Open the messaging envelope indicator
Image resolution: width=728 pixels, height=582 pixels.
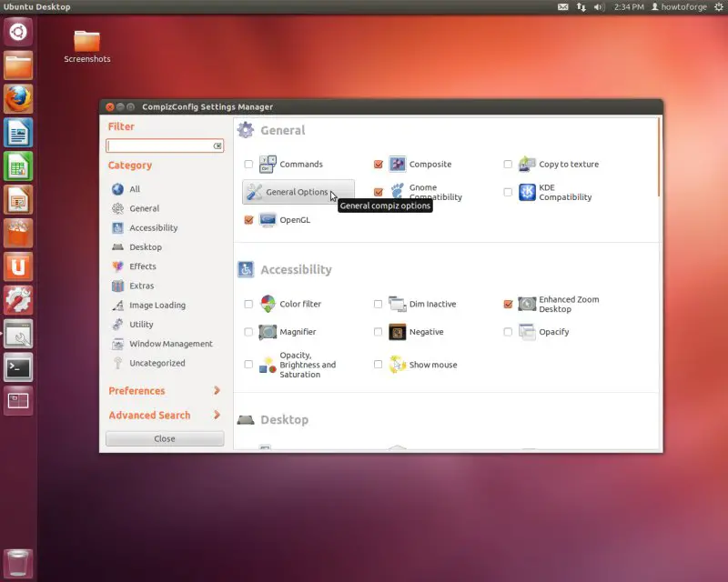562,7
